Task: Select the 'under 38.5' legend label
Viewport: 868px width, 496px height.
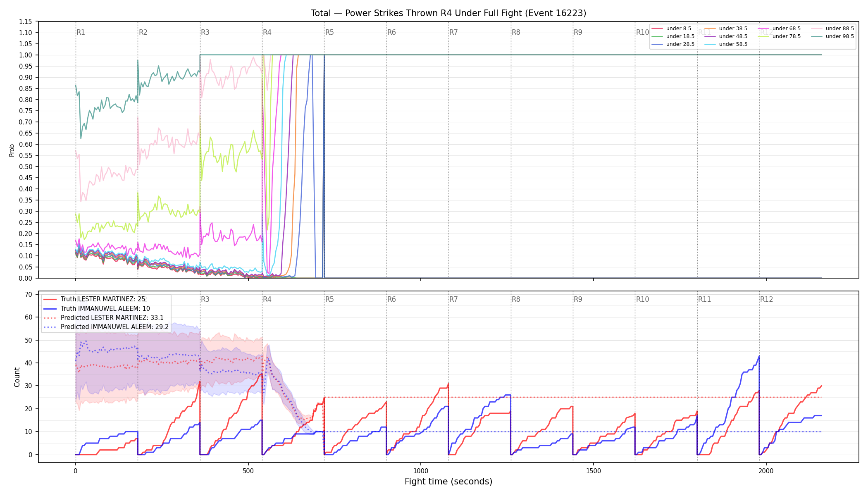Action: (x=733, y=29)
